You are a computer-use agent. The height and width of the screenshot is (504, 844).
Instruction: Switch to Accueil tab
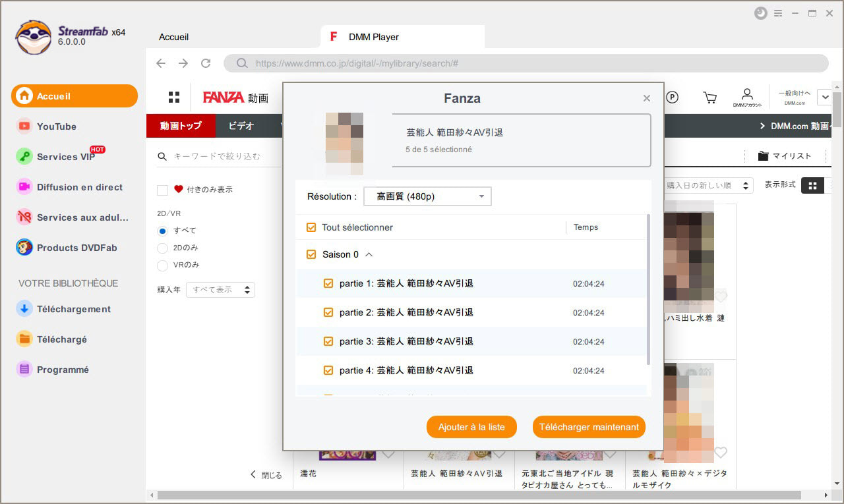point(174,37)
